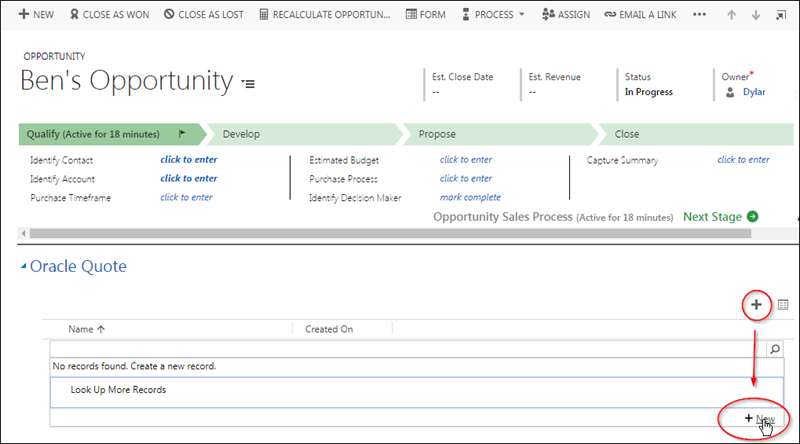Set the Qualify stage active flag
Viewport: 800px width, 444px height.
(x=182, y=134)
